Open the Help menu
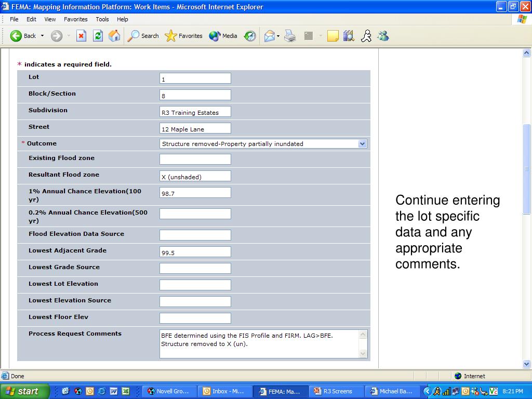Image resolution: width=532 pixels, height=399 pixels. coord(123,19)
